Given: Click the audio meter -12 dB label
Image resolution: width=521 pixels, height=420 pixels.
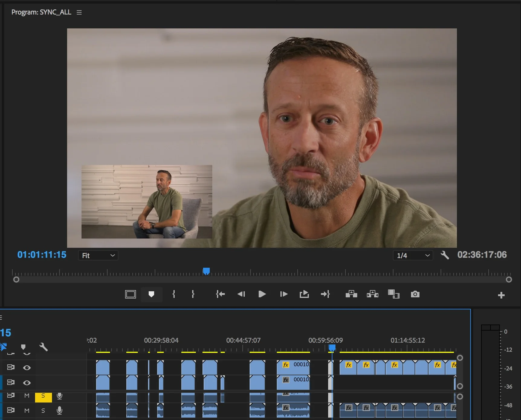Looking at the screenshot, I should coord(508,350).
